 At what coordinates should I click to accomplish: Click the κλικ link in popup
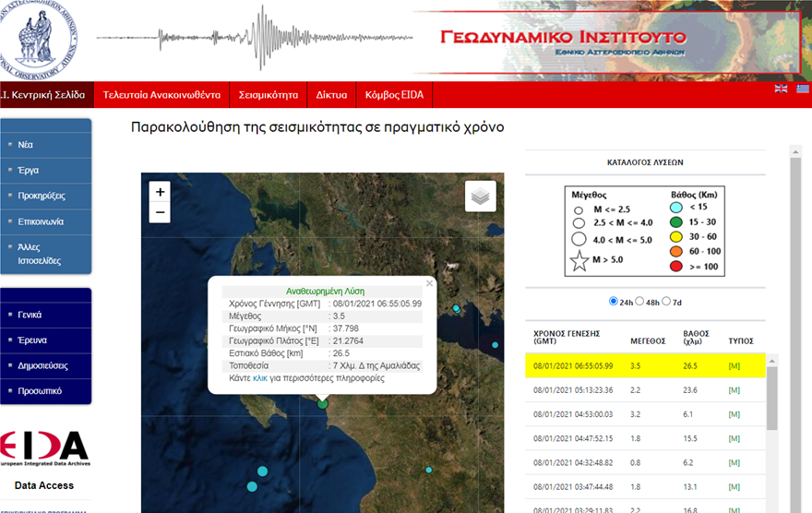click(259, 378)
